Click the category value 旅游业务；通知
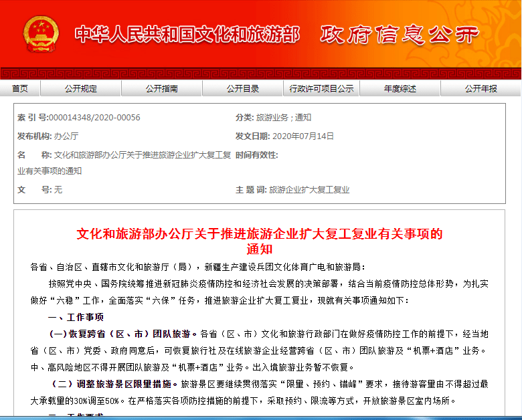 click(x=283, y=118)
